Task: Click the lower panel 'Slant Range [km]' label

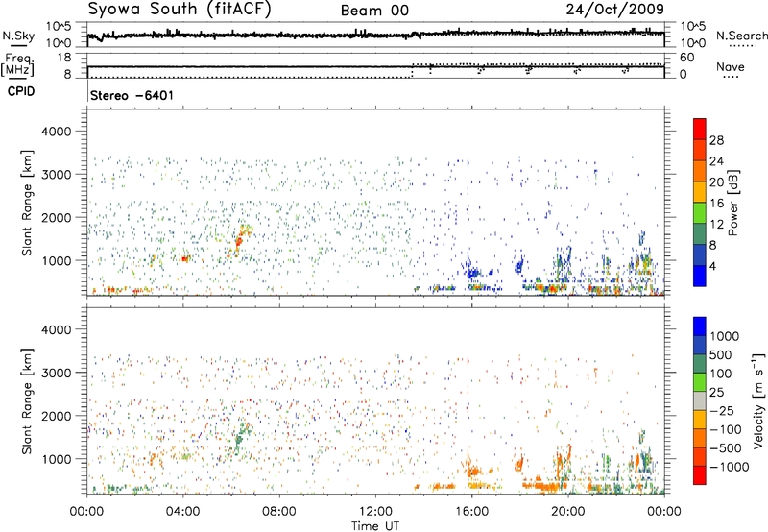Action: pyautogui.click(x=27, y=401)
